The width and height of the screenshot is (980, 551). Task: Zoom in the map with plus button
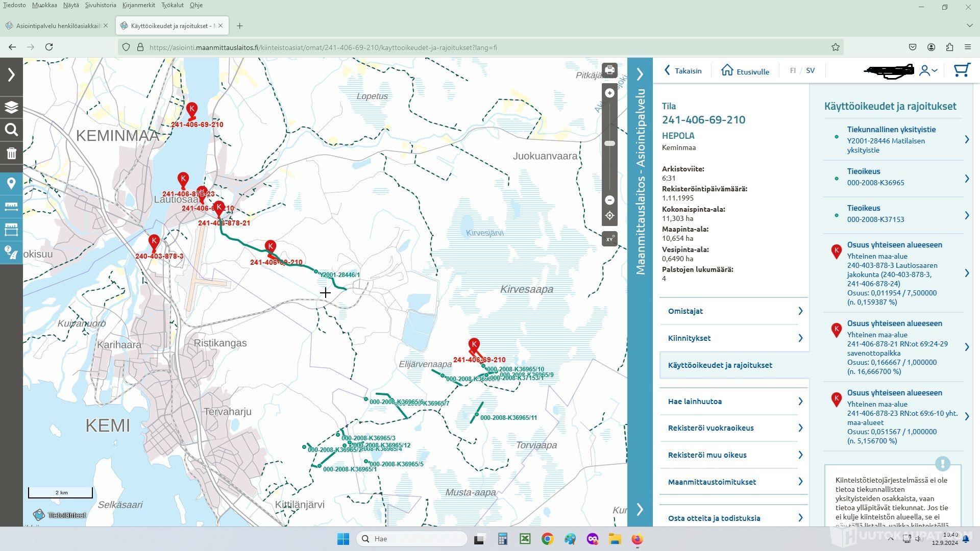click(609, 93)
